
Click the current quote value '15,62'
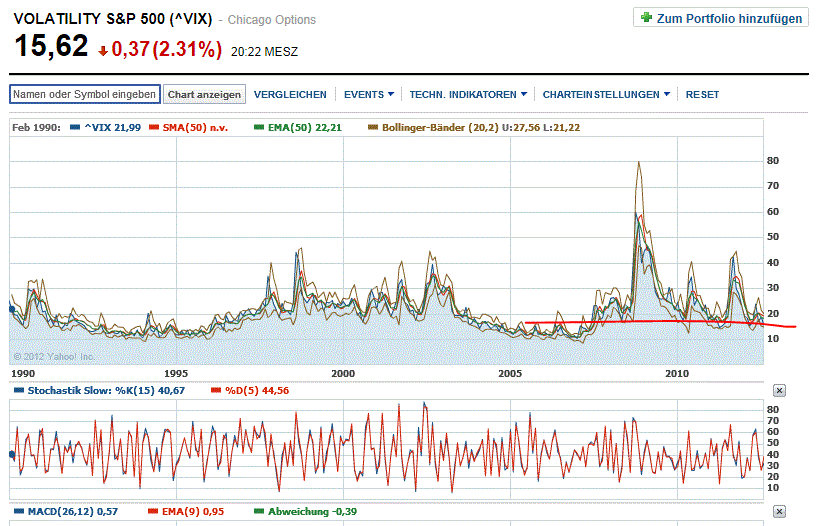pos(51,45)
